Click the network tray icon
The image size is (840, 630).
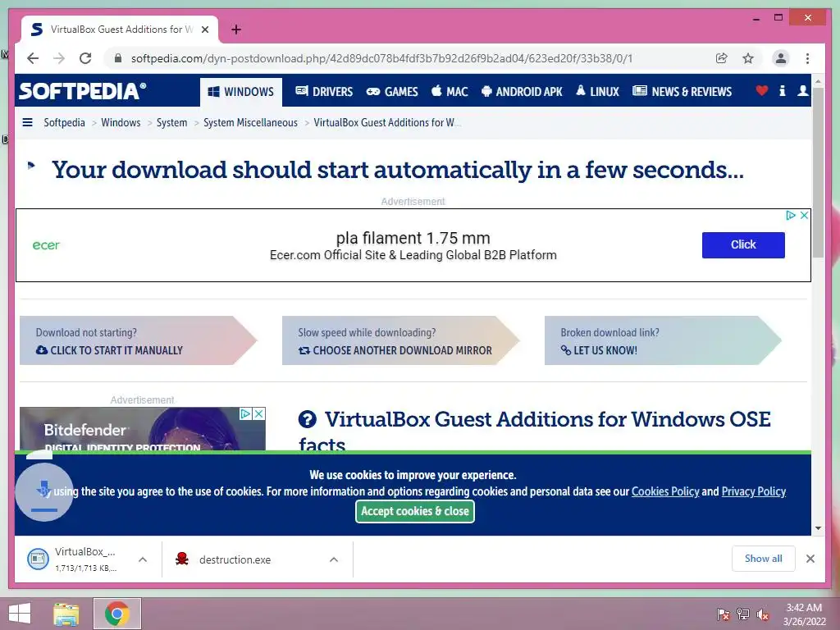743,614
